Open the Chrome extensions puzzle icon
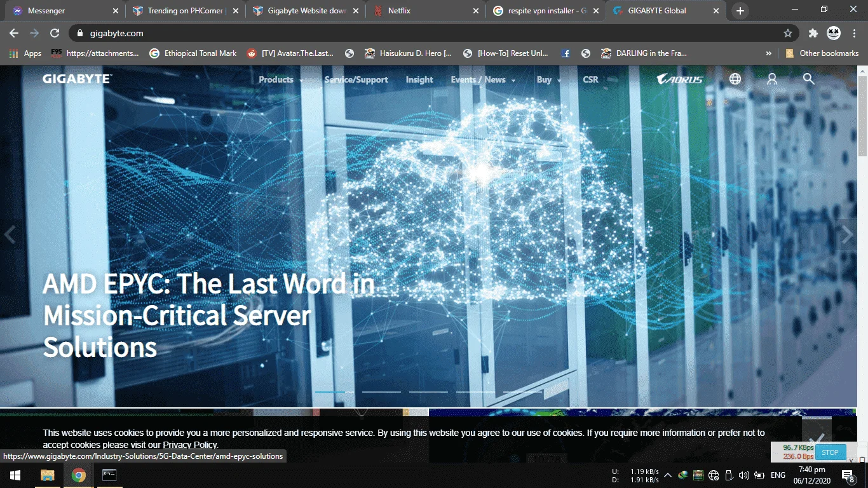Screen dimensions: 868x488 tap(813, 33)
